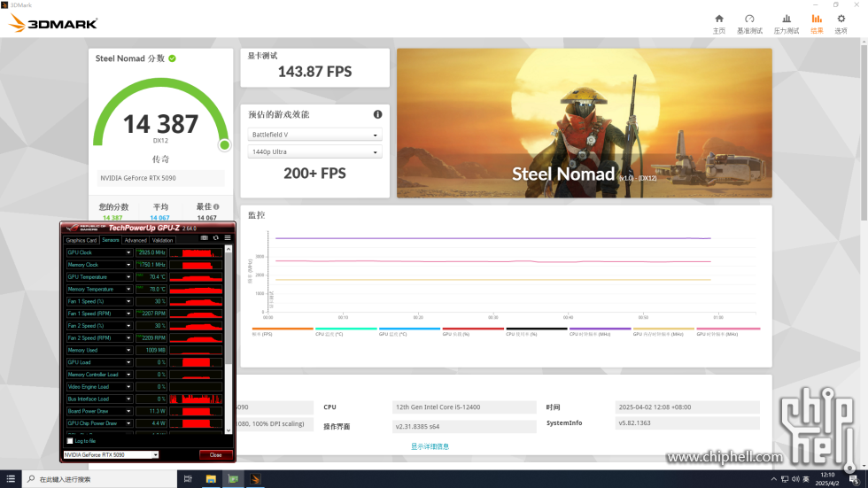Click the Steel Nomad banner image
The width and height of the screenshot is (868, 488).
click(x=584, y=123)
